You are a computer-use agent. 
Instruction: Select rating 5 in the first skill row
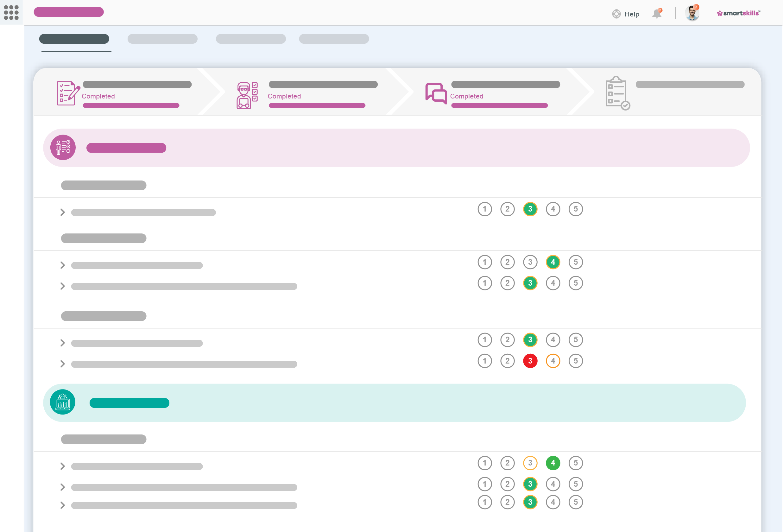click(x=576, y=209)
